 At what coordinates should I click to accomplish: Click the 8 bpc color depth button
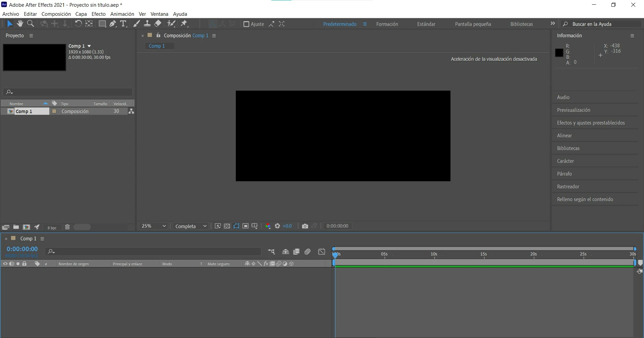52,228
